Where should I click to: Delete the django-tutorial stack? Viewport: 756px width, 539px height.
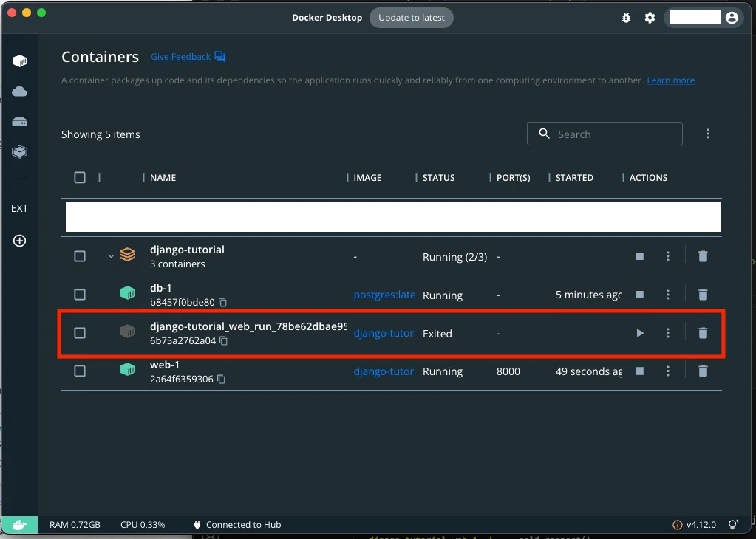[703, 256]
